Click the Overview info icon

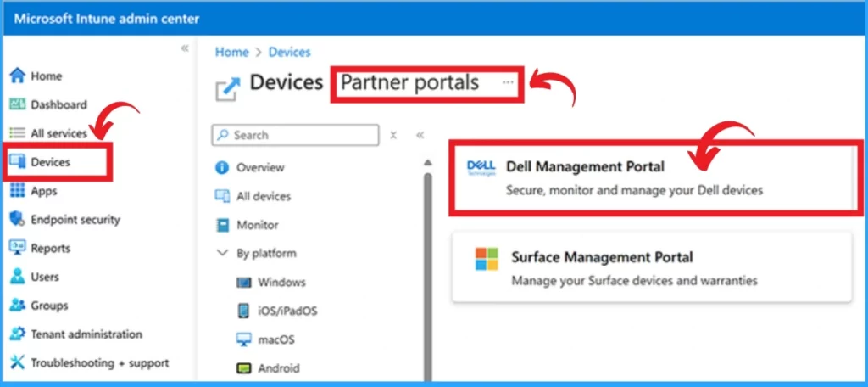click(x=222, y=167)
